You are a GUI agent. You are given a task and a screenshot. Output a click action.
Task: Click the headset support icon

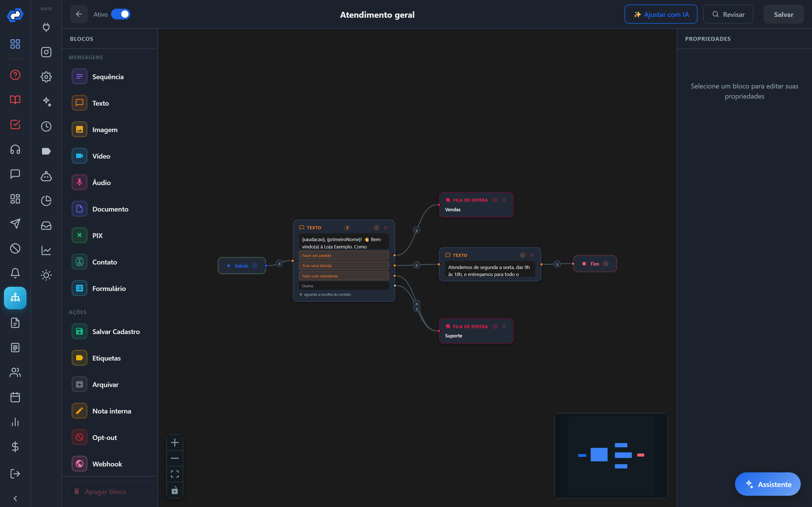coord(15,149)
